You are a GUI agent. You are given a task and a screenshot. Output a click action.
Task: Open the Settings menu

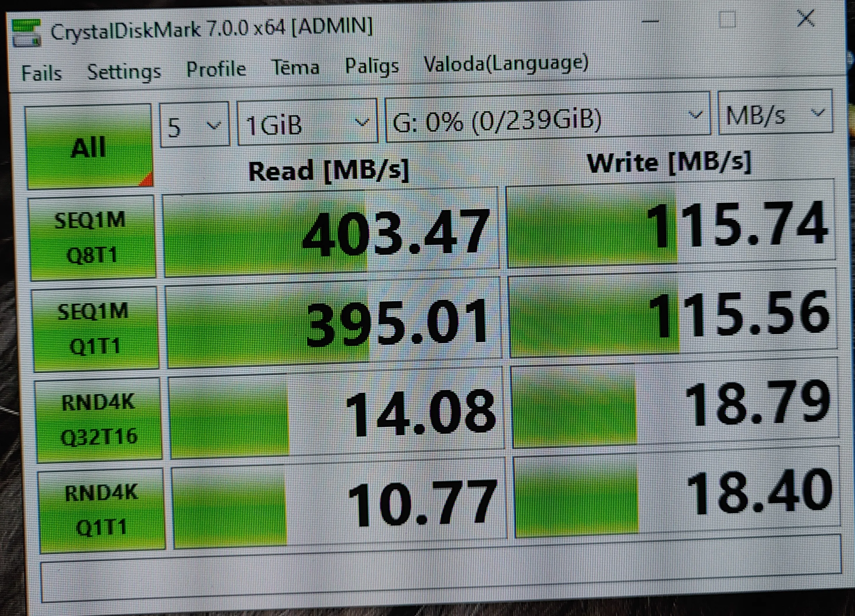point(124,71)
